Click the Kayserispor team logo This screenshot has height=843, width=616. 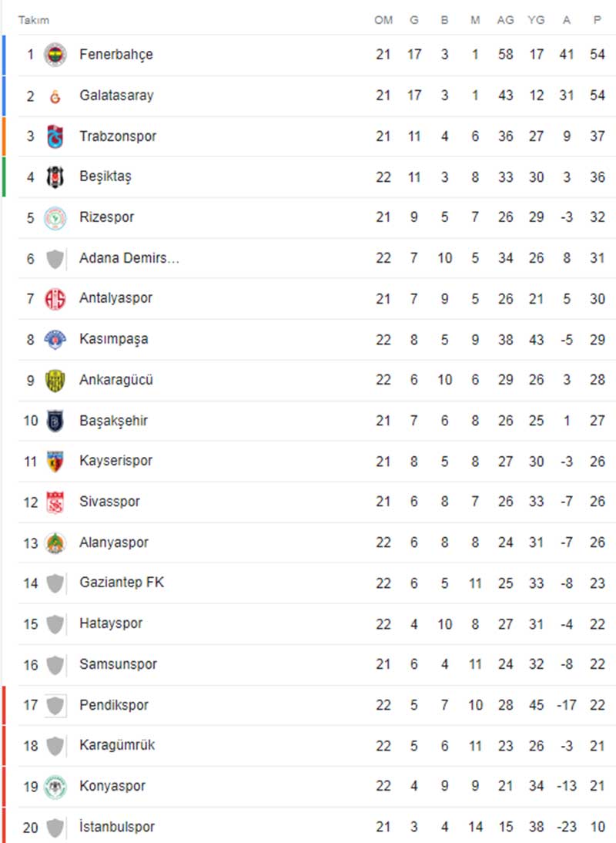pos(55,461)
